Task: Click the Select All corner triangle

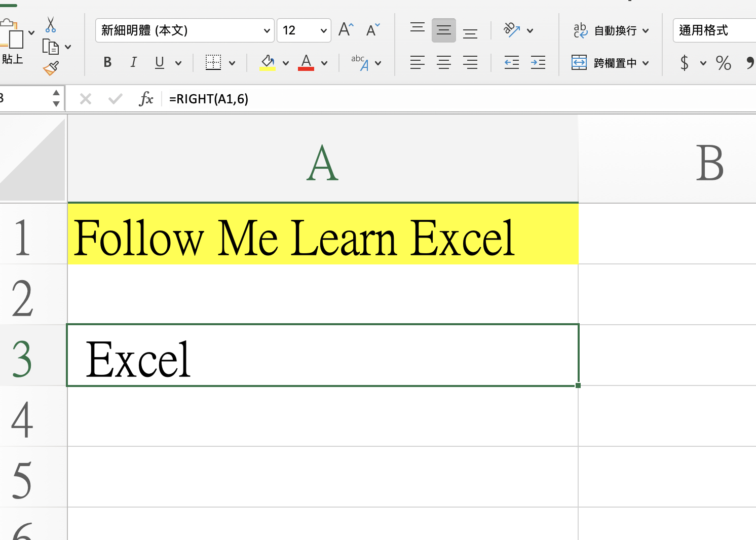Action: point(33,160)
